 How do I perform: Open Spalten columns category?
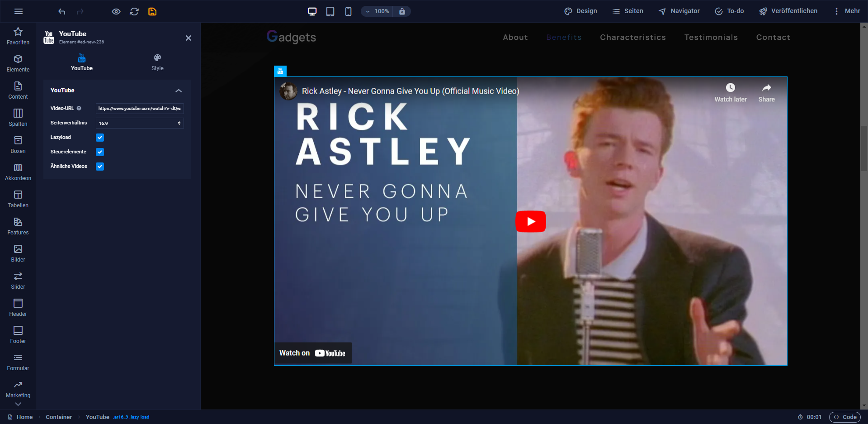18,118
